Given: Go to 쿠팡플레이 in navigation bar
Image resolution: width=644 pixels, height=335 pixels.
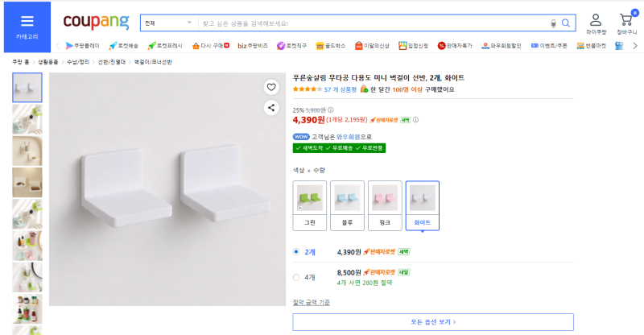Looking at the screenshot, I should pyautogui.click(x=83, y=46).
